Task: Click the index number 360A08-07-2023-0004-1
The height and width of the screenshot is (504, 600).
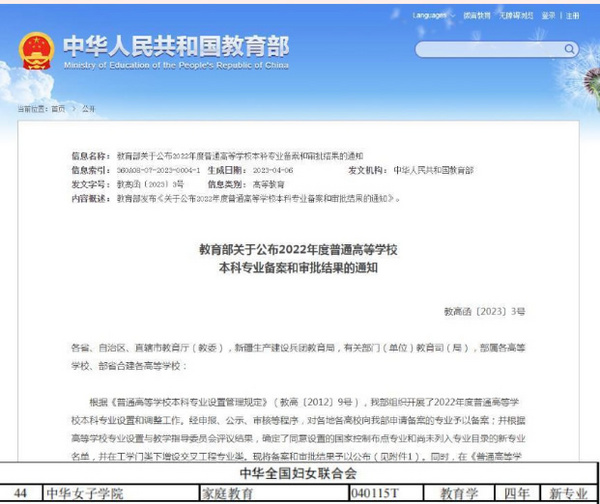Action: click(x=158, y=170)
